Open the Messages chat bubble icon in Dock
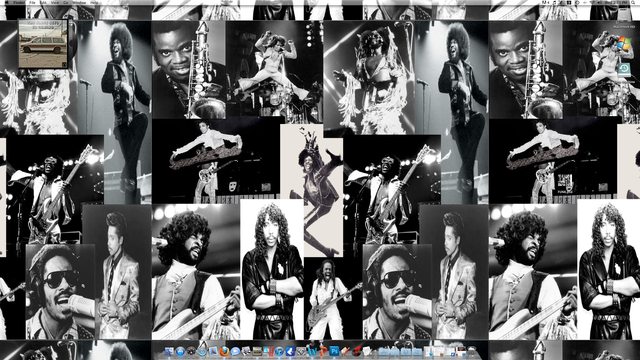This screenshot has width=640, height=360. click(236, 351)
